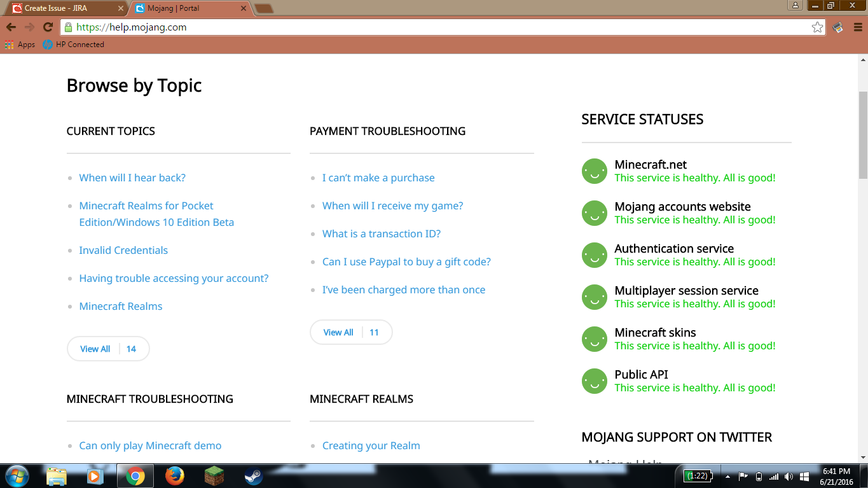This screenshot has height=488, width=868.
Task: Open the Windows Start menu
Action: 17,476
